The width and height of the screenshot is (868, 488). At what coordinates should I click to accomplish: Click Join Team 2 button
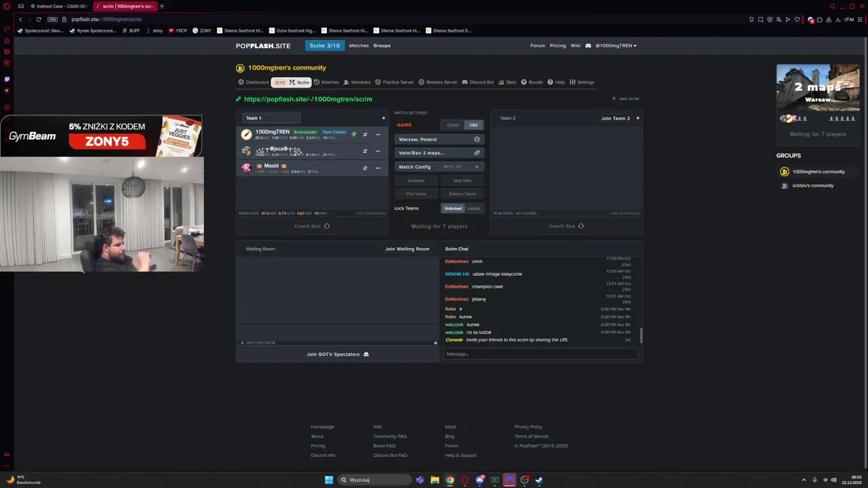(616, 118)
